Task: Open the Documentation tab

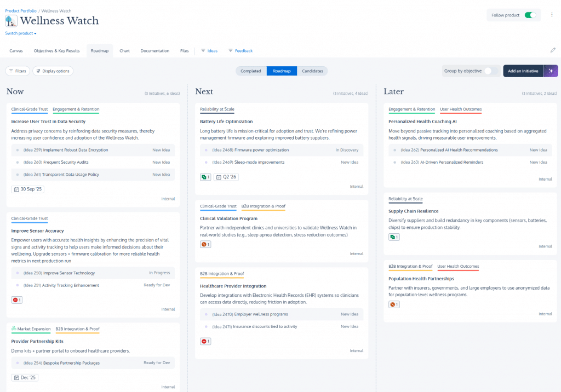Action: pos(155,51)
